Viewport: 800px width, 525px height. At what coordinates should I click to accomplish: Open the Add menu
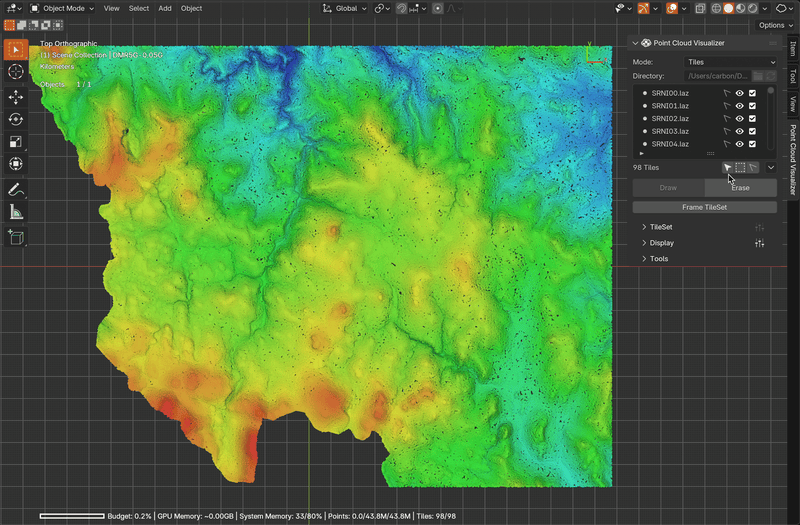tap(164, 8)
